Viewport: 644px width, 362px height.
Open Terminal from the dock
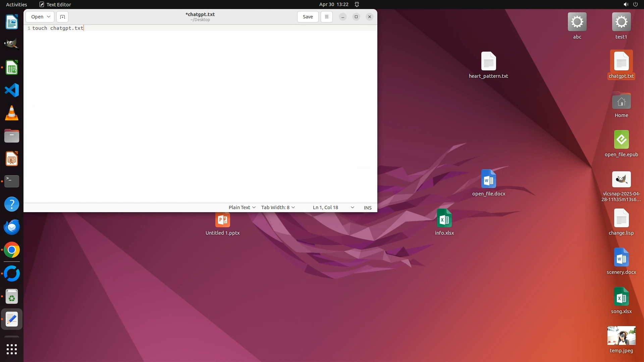[x=12, y=181]
